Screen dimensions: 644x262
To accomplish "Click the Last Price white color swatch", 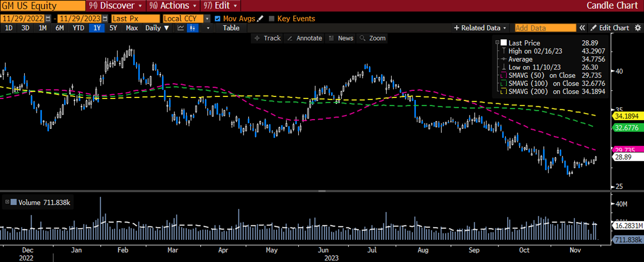I will (x=503, y=43).
